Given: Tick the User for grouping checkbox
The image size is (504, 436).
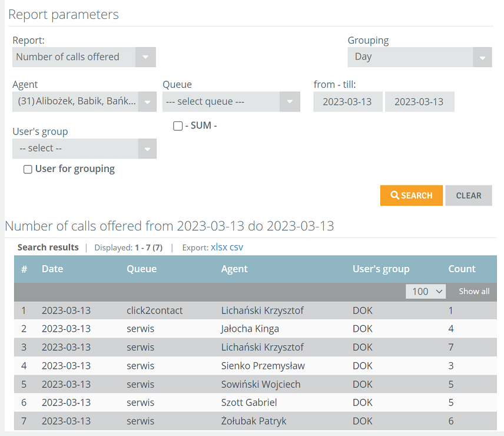Looking at the screenshot, I should click(28, 169).
